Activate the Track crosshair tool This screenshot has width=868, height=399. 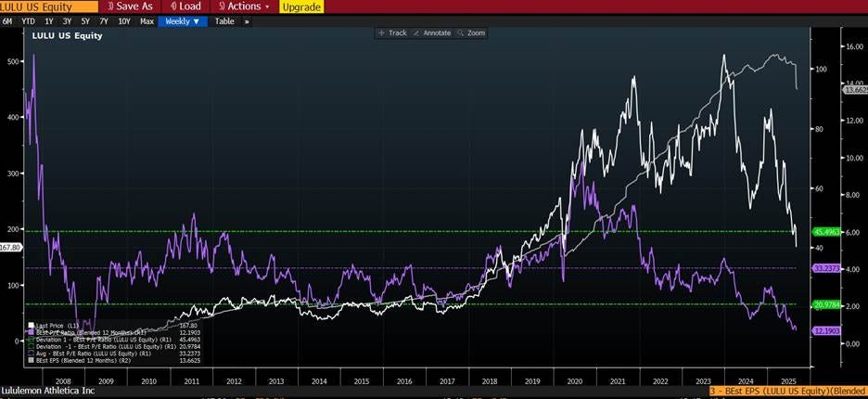pos(392,33)
